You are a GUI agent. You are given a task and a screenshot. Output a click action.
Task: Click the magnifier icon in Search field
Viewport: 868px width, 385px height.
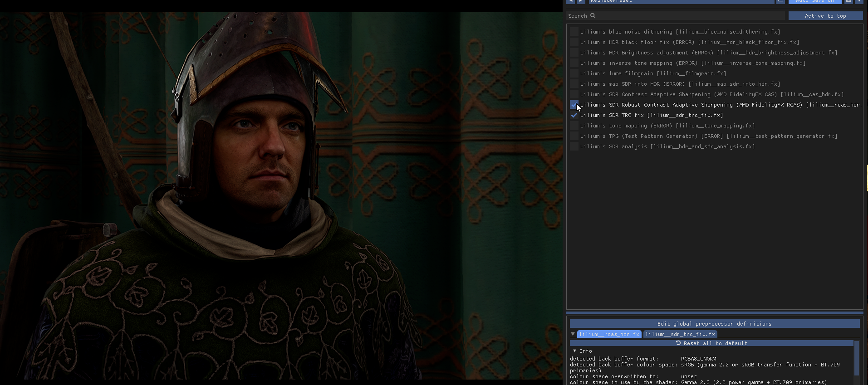[593, 15]
